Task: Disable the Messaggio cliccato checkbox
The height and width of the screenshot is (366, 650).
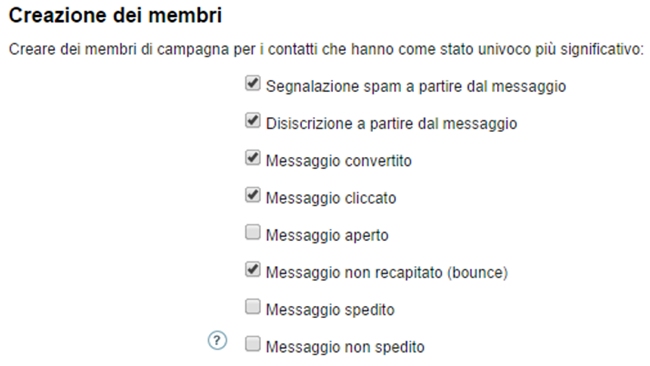Action: tap(252, 195)
